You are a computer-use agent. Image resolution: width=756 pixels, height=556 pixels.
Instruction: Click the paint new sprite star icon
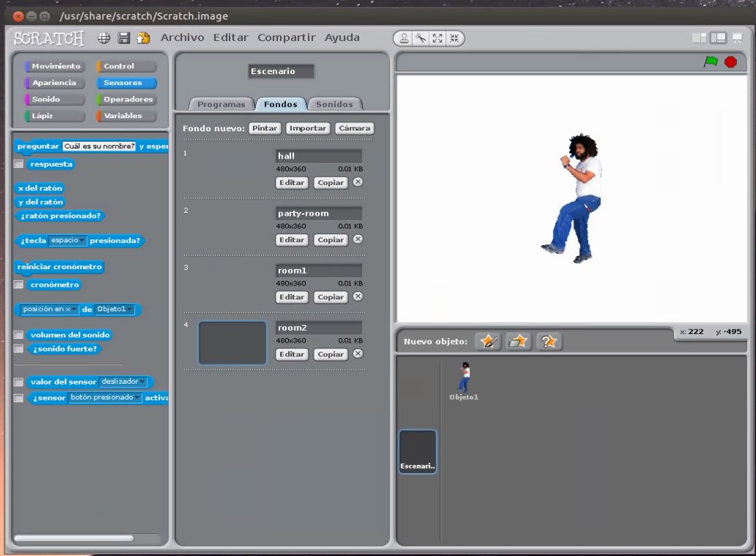point(488,342)
